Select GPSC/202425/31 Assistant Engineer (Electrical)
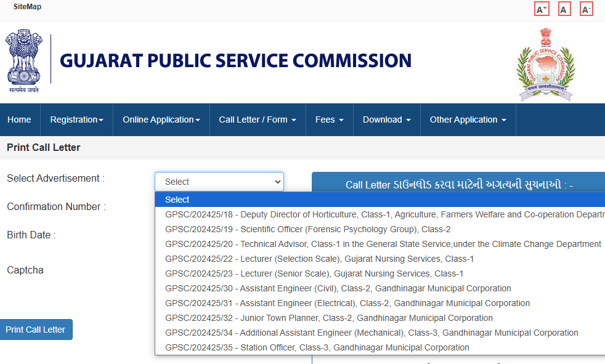This screenshot has height=364, width=605. (380, 303)
